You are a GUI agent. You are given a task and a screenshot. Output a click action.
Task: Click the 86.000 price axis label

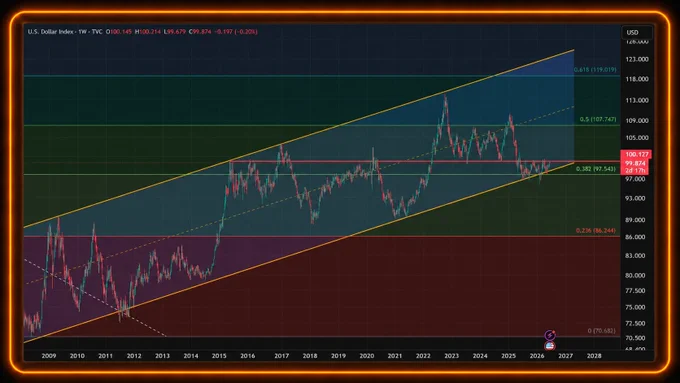635,237
